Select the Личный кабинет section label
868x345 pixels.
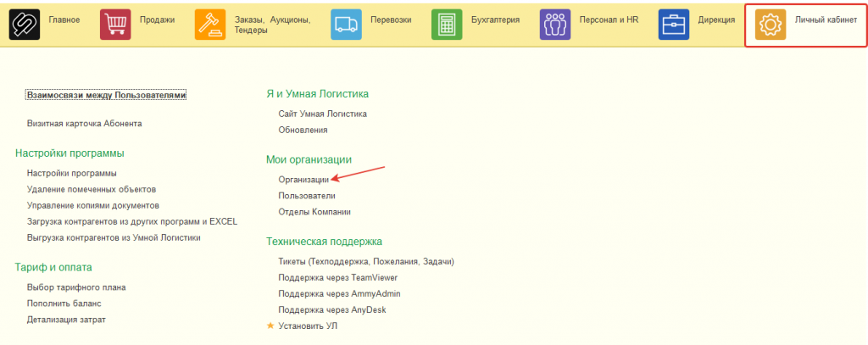pos(826,20)
